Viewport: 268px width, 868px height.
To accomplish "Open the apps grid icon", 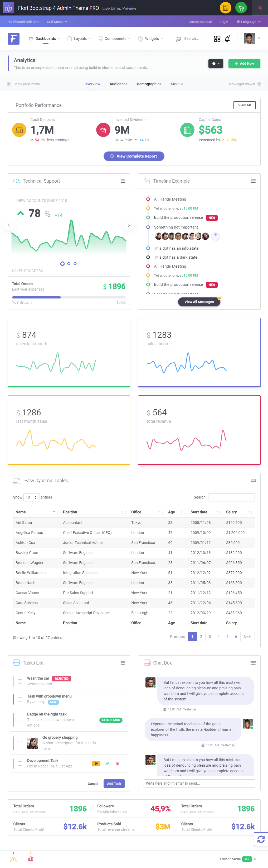I will coord(217,39).
